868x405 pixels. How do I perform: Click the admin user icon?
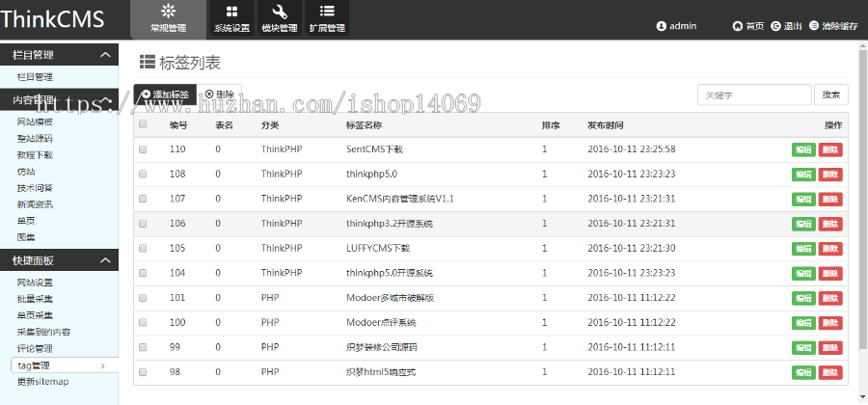coord(662,26)
